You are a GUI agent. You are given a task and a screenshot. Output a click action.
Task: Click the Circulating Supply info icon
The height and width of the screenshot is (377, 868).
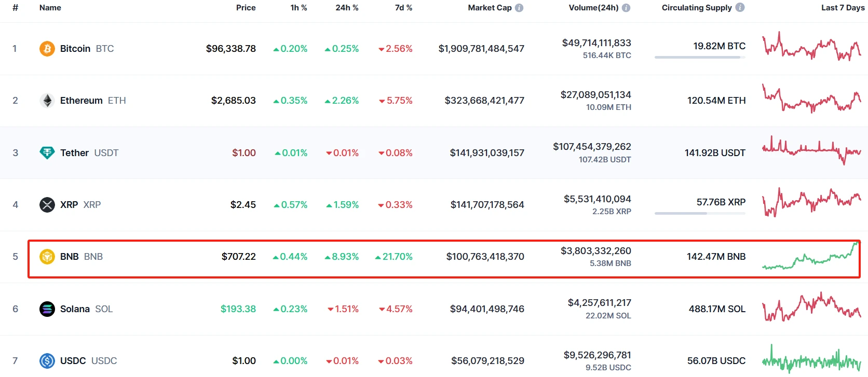(740, 7)
